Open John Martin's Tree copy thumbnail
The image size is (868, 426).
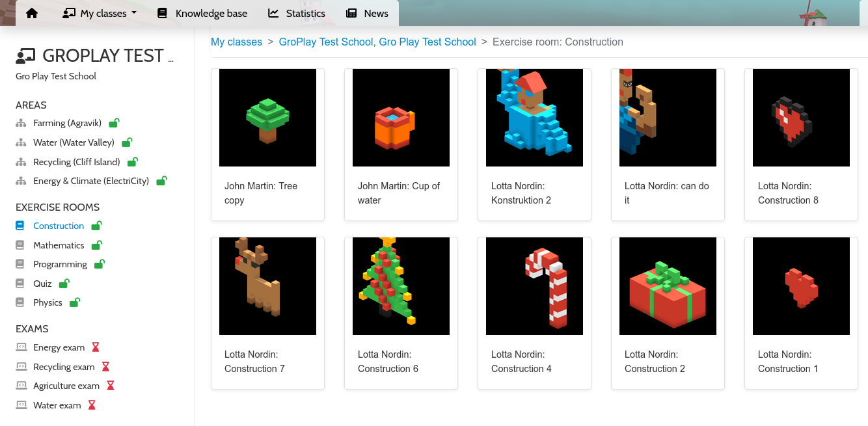tap(267, 118)
